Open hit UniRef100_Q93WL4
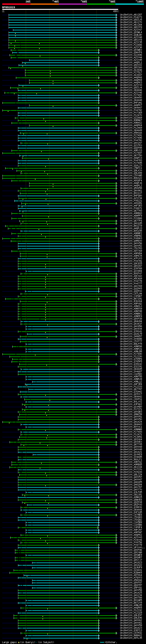 [x=131, y=32]
